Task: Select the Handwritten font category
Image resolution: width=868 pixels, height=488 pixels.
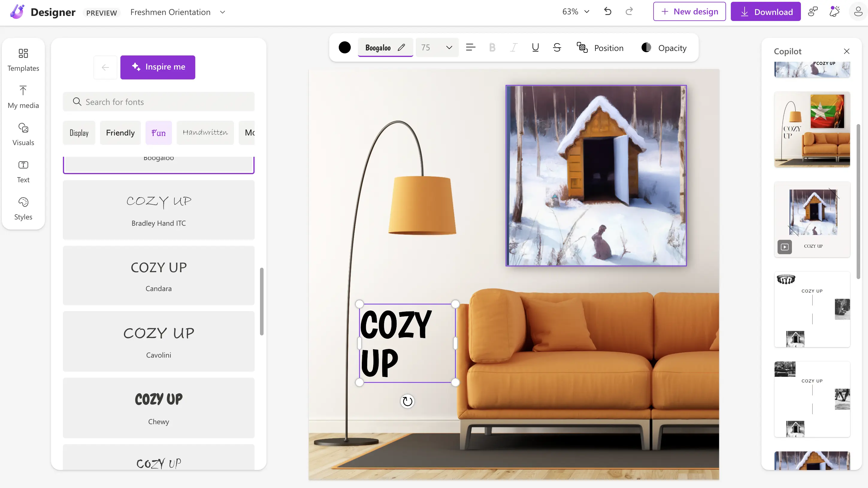Action: coord(205,132)
